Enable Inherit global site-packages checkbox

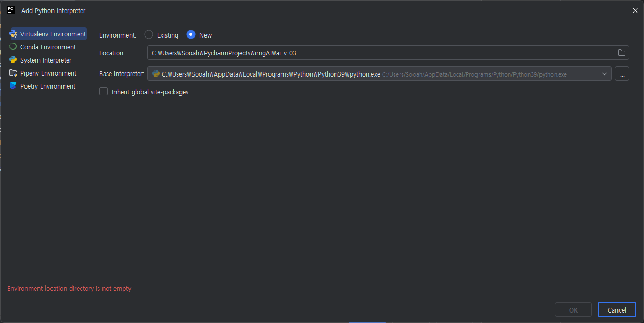(x=104, y=92)
